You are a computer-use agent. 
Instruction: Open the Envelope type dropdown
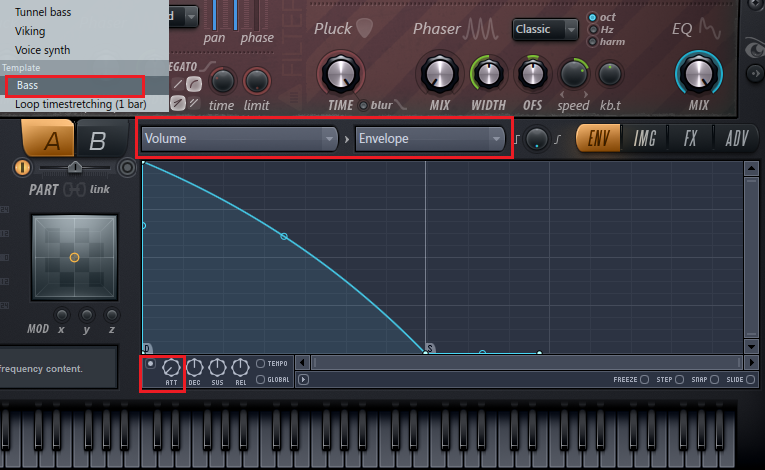point(430,139)
